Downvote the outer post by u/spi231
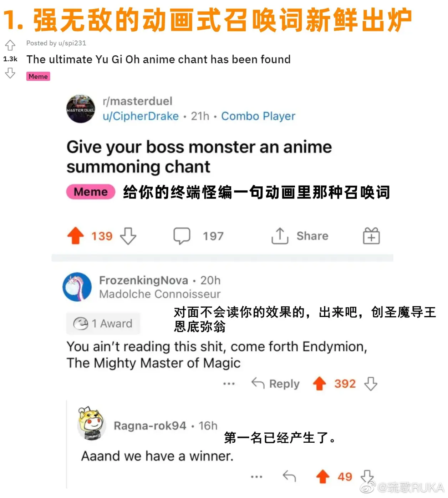The height and width of the screenshot is (498, 448). point(10,73)
